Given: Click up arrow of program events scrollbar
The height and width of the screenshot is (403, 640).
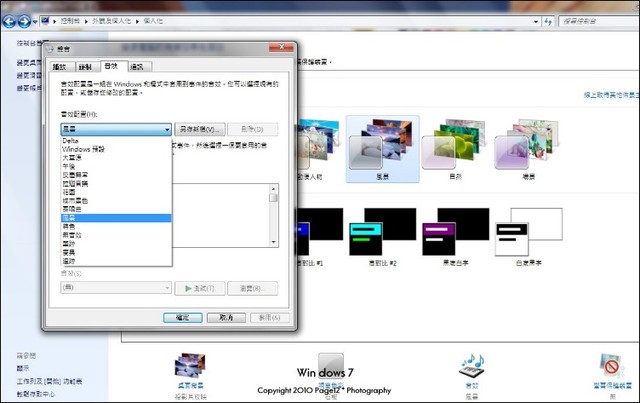Looking at the screenshot, I should click(x=273, y=188).
